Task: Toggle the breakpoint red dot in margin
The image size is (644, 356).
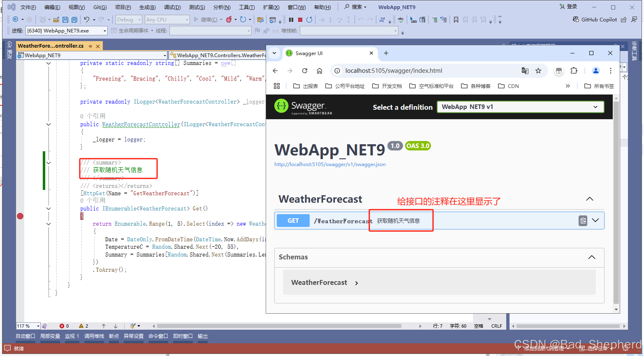Action: (20, 216)
